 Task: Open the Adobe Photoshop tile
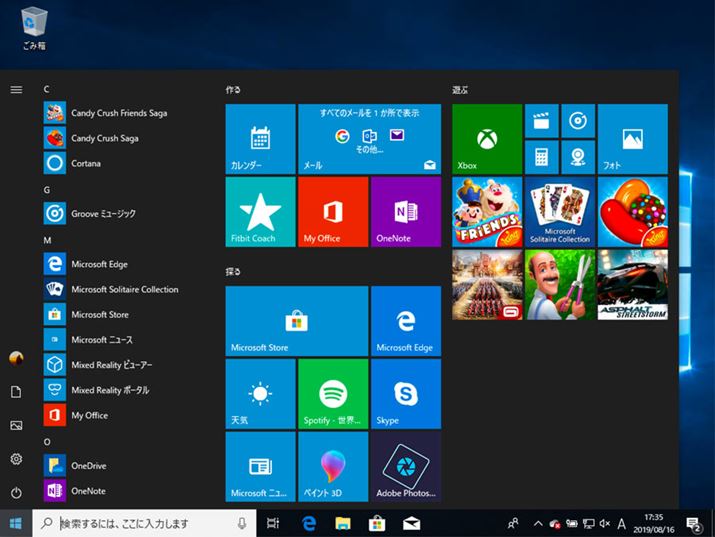[405, 466]
